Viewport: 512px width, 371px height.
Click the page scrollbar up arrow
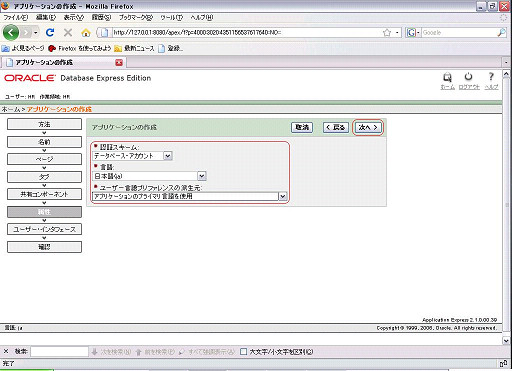point(506,74)
